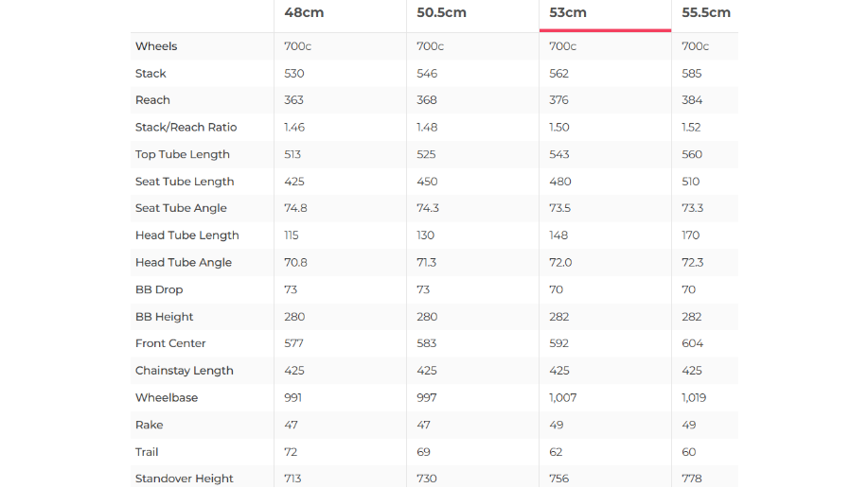Click the Front Center row label
This screenshot has width=868, height=488.
click(x=170, y=343)
